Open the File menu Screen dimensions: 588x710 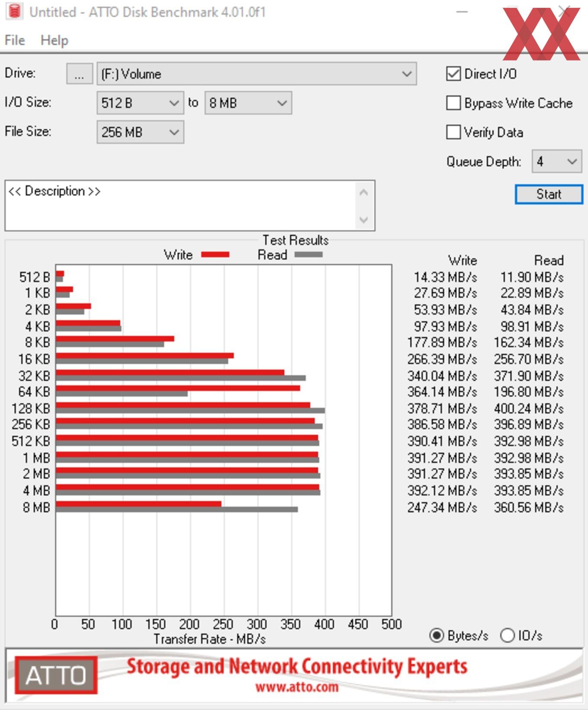pos(15,40)
